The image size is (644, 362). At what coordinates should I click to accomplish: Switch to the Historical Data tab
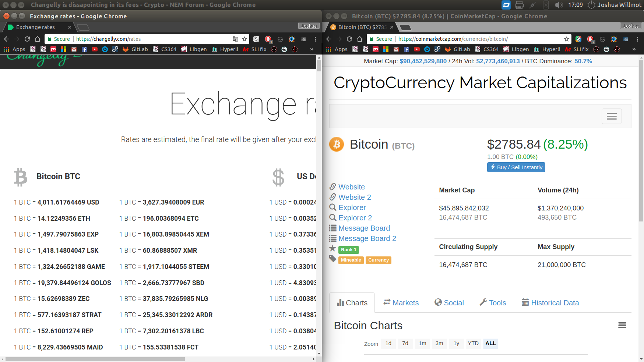tap(550, 303)
